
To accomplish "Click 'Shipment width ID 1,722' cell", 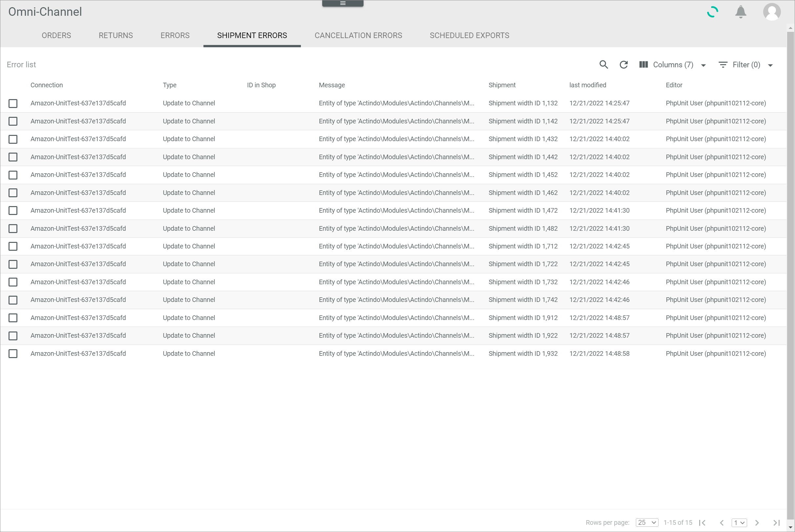I will [x=523, y=264].
